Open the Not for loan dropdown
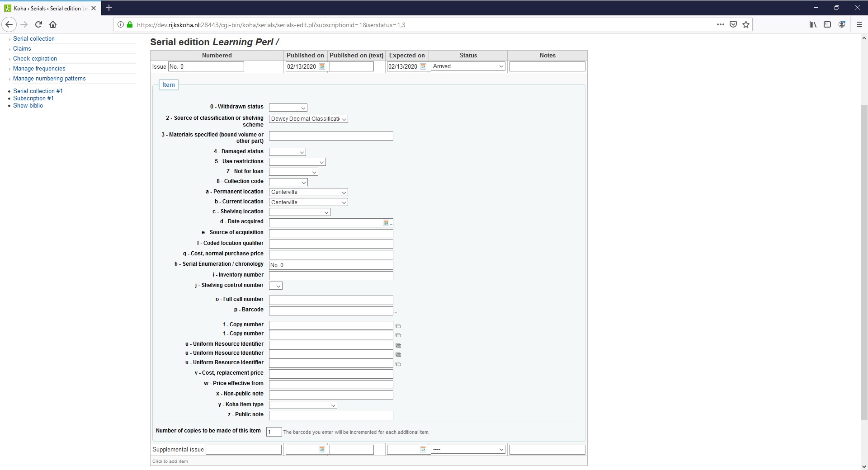Viewport: 868px width, 470px height. point(293,172)
